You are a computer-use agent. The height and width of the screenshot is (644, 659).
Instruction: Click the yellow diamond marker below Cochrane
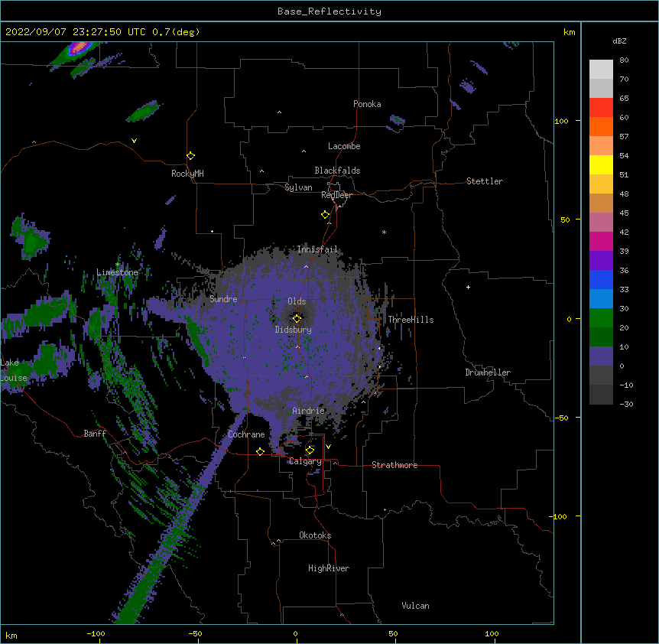pos(260,451)
